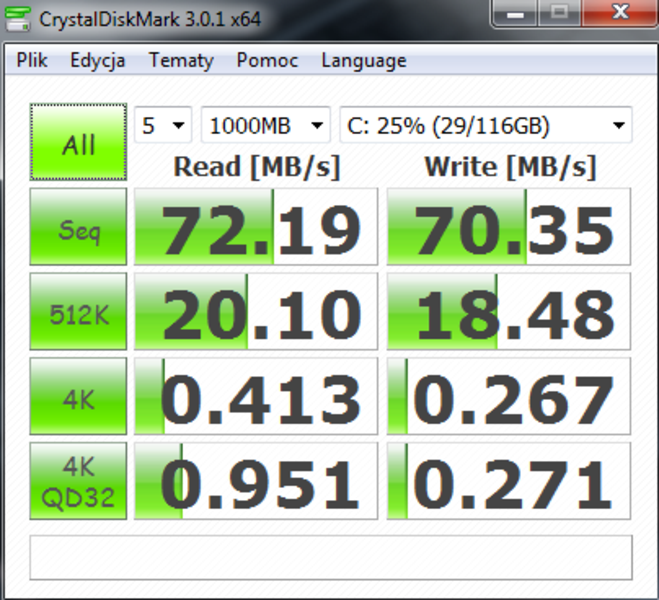Click the 512K write result 18.48
Screen dimensions: 659x600
[x=509, y=311]
